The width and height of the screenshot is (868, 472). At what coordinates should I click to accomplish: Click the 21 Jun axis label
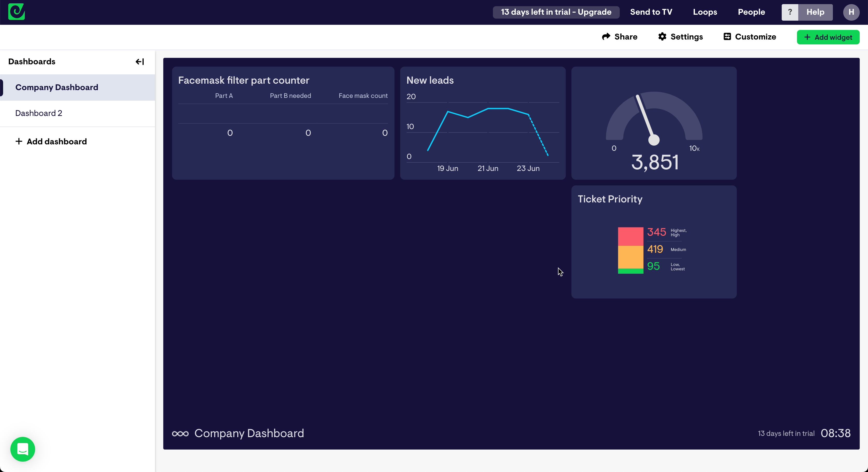tap(487, 168)
